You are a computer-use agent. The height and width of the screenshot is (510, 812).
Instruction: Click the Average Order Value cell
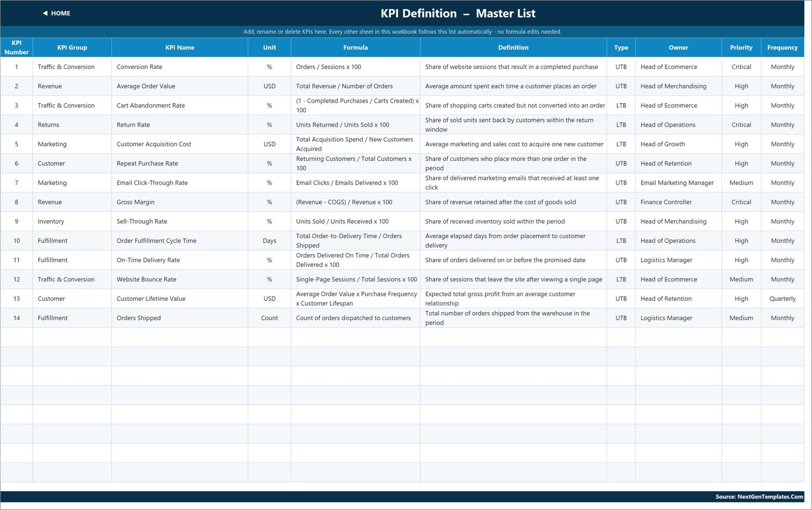[180, 86]
